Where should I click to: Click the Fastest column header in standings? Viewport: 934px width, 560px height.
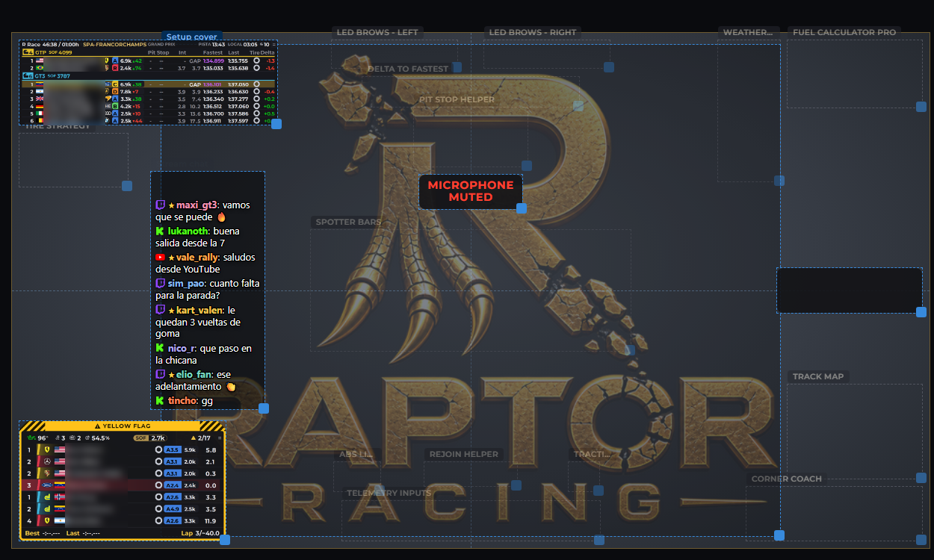[212, 52]
